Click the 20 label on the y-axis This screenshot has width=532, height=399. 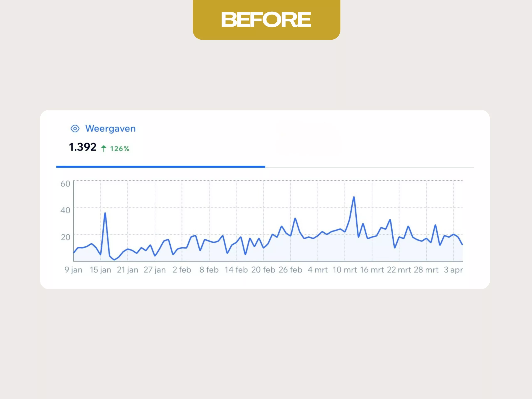(x=65, y=237)
